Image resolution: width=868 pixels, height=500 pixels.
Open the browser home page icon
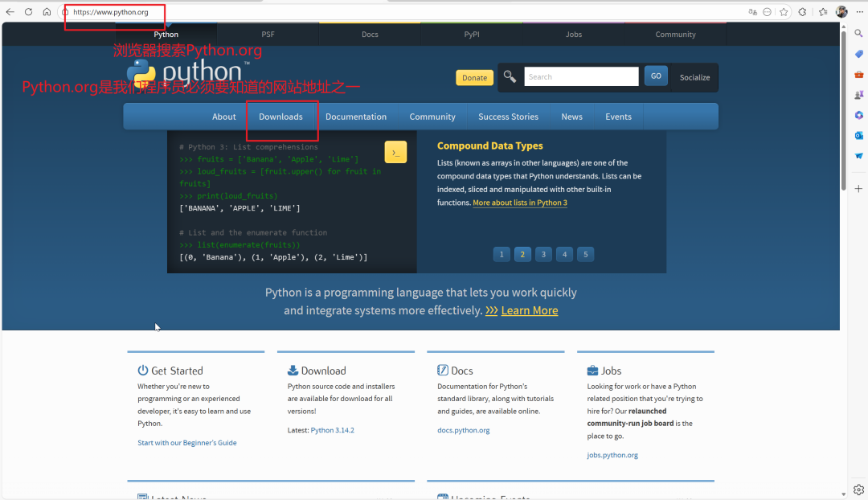click(x=47, y=11)
